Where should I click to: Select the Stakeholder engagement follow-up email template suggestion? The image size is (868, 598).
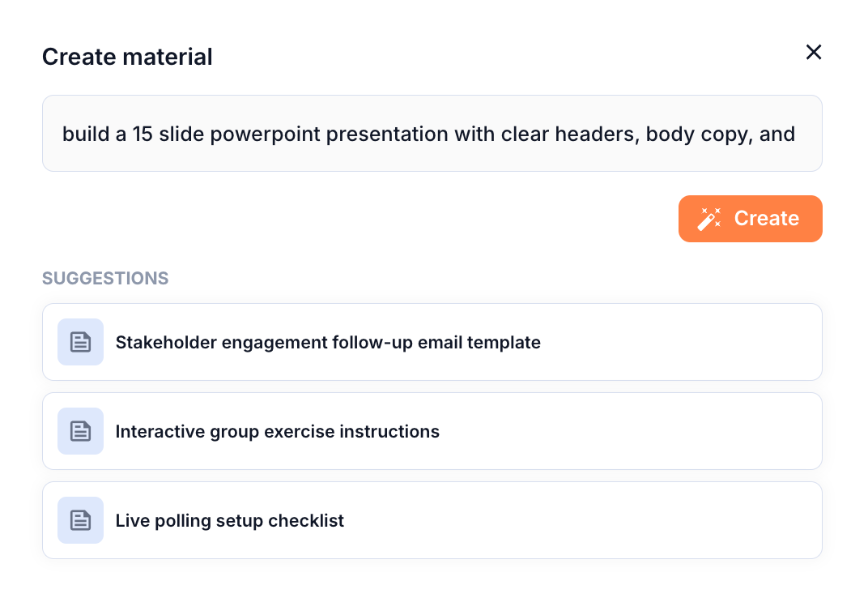[432, 342]
